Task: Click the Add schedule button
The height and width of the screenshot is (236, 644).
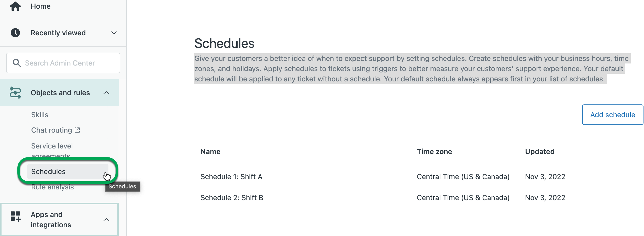Action: click(612, 115)
